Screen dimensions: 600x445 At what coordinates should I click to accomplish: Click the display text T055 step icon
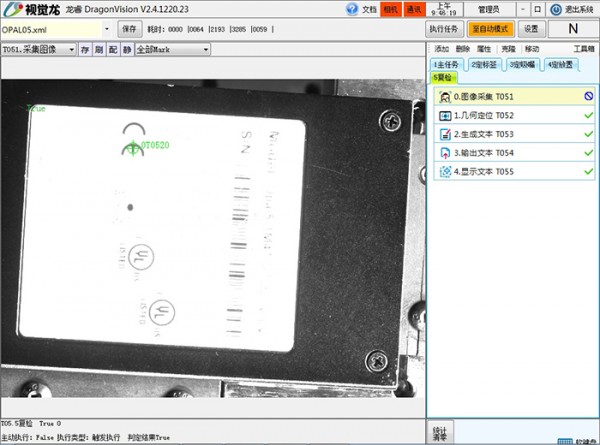[445, 172]
